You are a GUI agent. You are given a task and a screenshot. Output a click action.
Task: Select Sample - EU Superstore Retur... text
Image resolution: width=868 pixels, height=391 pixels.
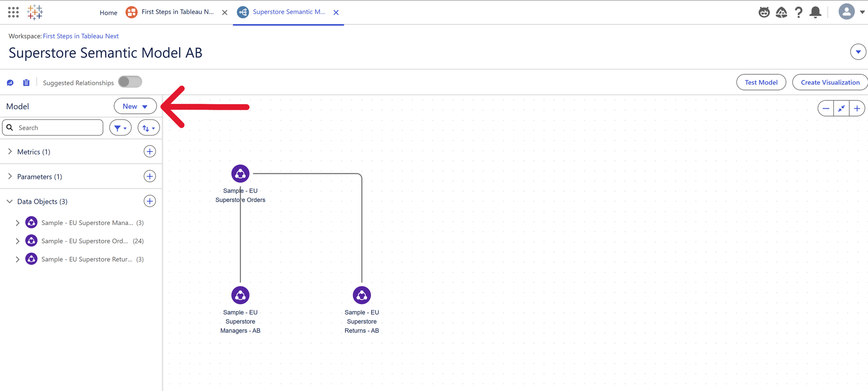[x=87, y=259]
